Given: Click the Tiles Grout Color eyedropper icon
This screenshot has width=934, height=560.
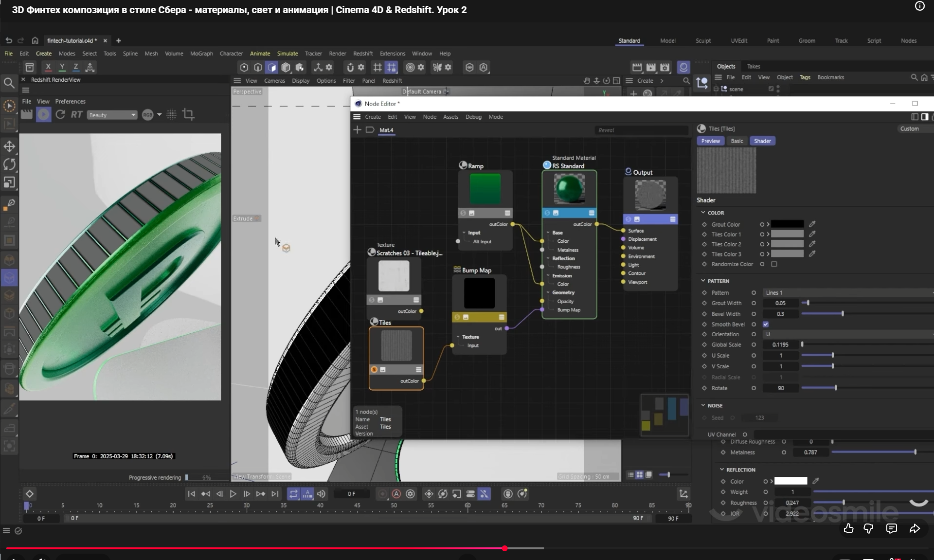Looking at the screenshot, I should [812, 224].
